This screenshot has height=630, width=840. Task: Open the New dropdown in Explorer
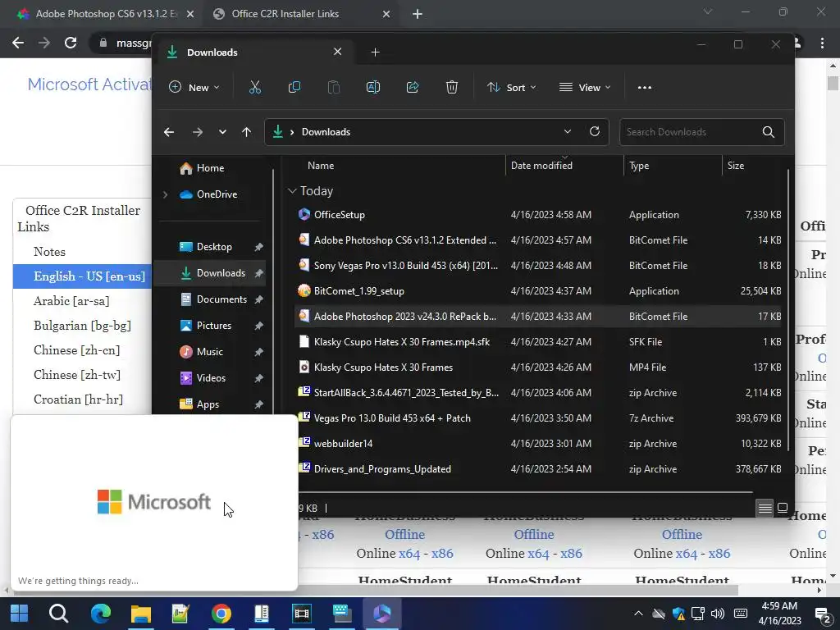pyautogui.click(x=194, y=87)
